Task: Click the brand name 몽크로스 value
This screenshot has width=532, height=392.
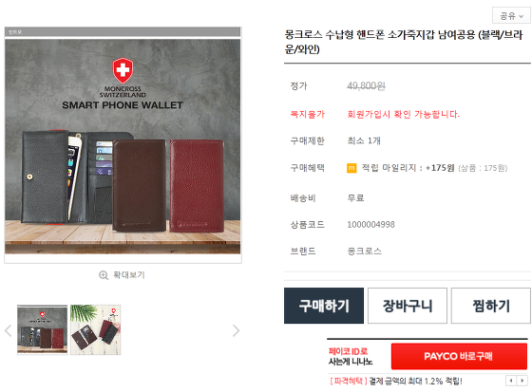Action: [x=365, y=251]
